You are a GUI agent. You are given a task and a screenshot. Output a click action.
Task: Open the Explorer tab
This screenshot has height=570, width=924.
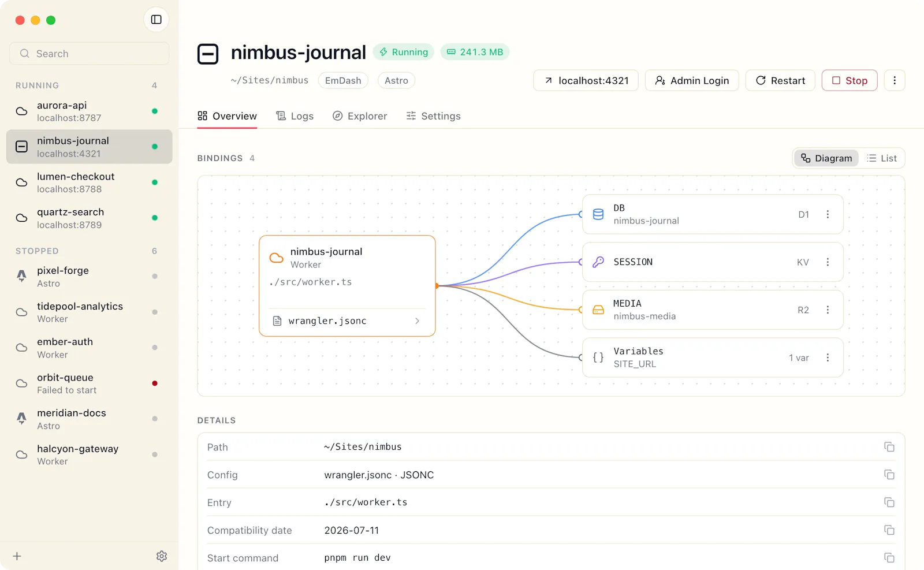click(360, 116)
